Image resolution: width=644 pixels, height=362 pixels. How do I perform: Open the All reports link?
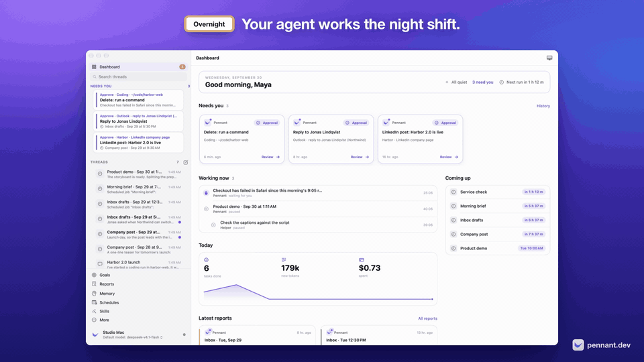(x=427, y=318)
